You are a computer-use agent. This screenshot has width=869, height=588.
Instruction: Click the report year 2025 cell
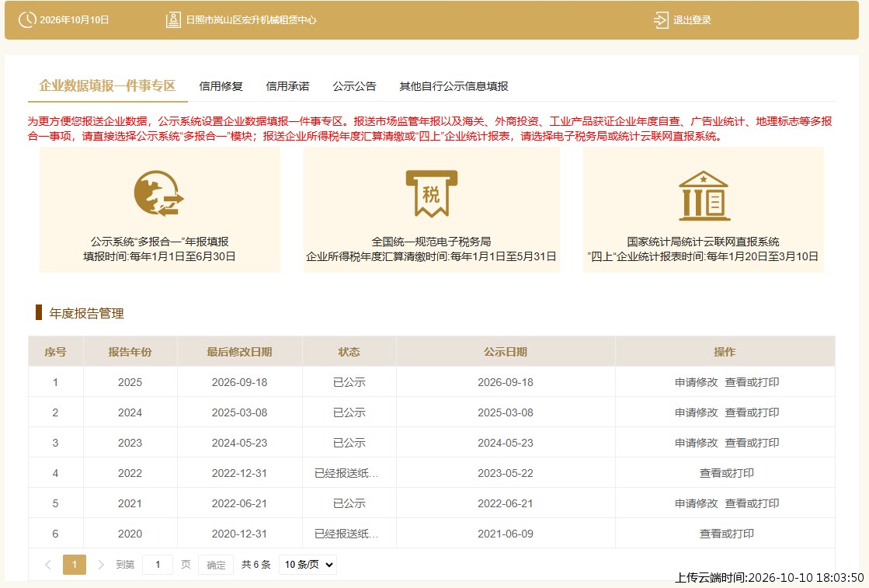click(130, 382)
